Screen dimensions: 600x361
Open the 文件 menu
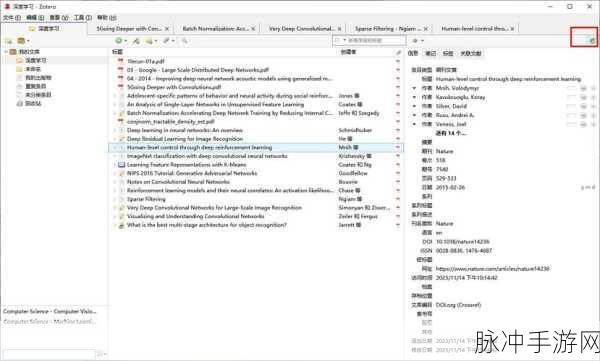pyautogui.click(x=12, y=18)
